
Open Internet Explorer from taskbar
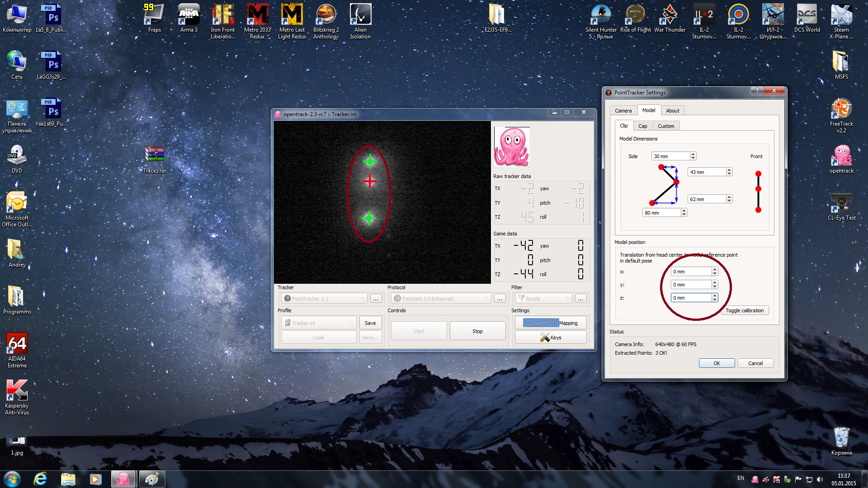click(x=40, y=479)
